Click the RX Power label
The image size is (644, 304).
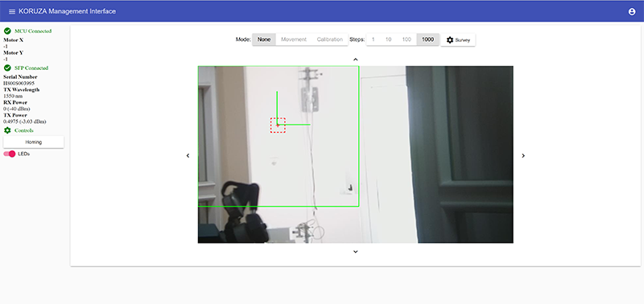pos(15,102)
